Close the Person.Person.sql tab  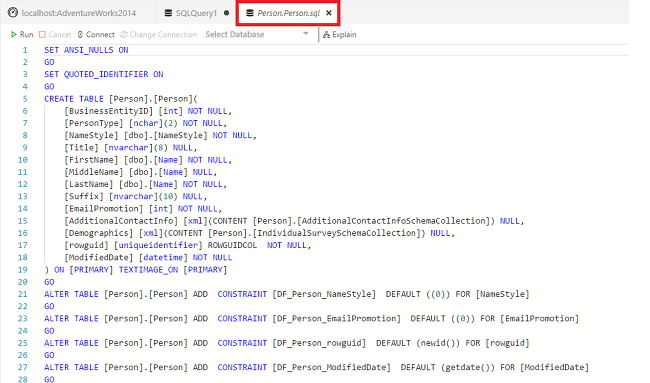pyautogui.click(x=329, y=13)
